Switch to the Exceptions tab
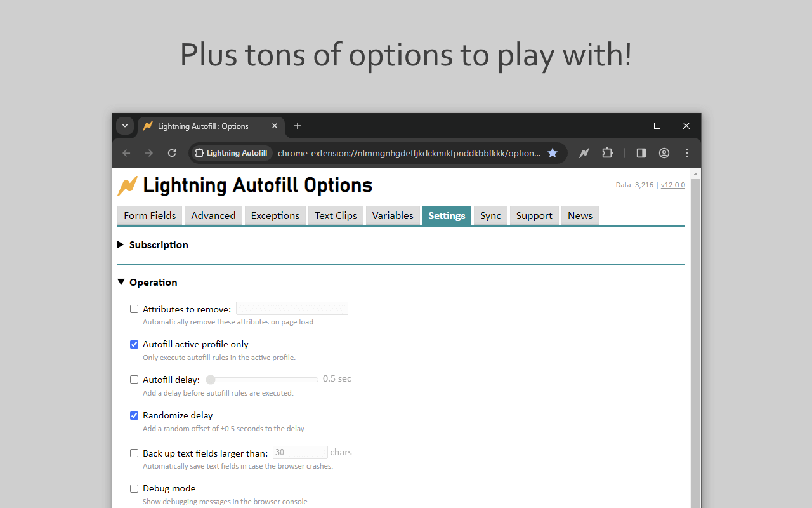This screenshot has width=812, height=508. pos(275,215)
